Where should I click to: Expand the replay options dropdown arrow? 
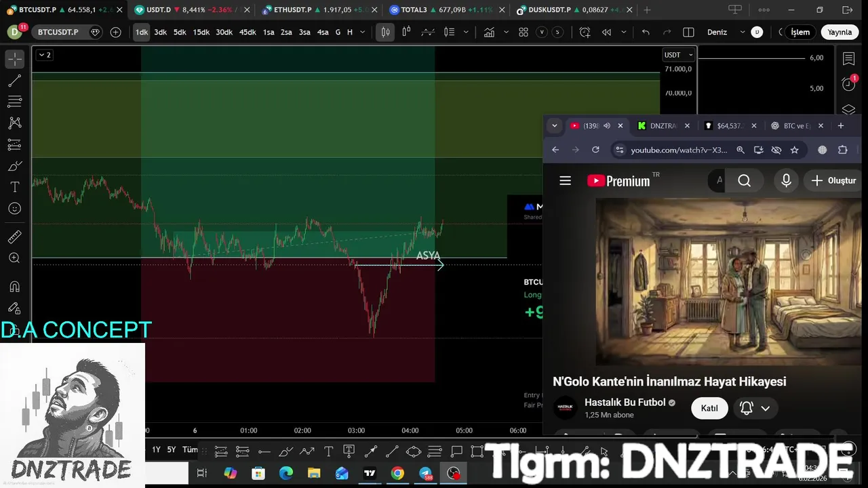(x=623, y=32)
